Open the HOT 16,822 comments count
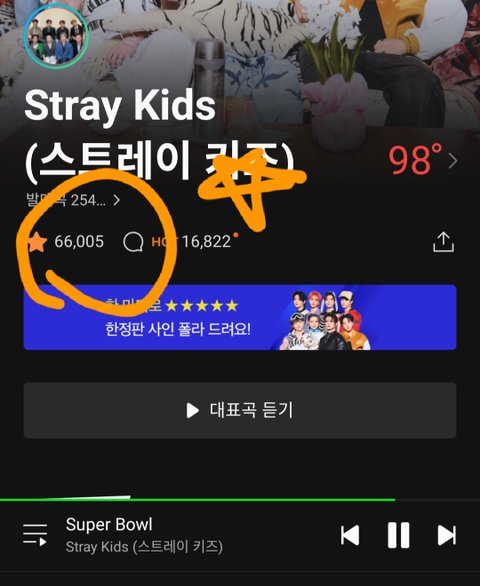The height and width of the screenshot is (586, 480). point(191,242)
